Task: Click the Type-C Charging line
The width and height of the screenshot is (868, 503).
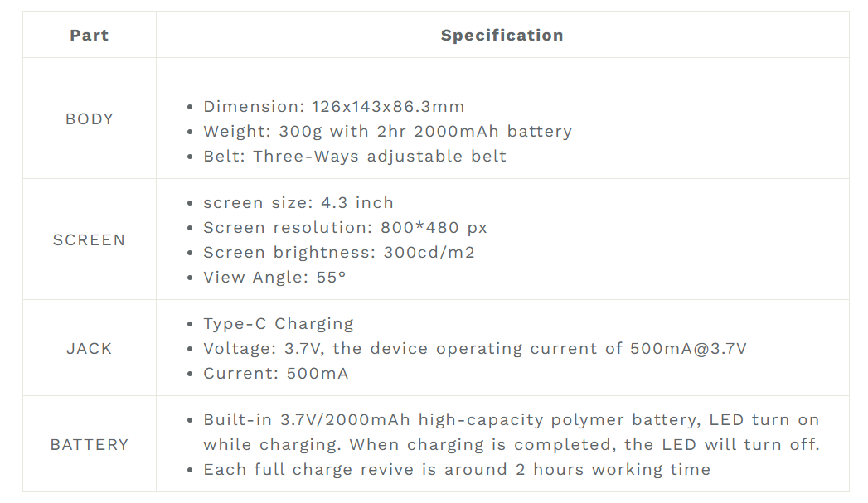Action: click(x=279, y=324)
